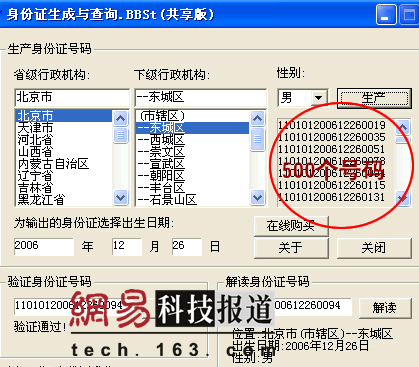
Task: Click the month field containing 12
Action: click(x=127, y=246)
